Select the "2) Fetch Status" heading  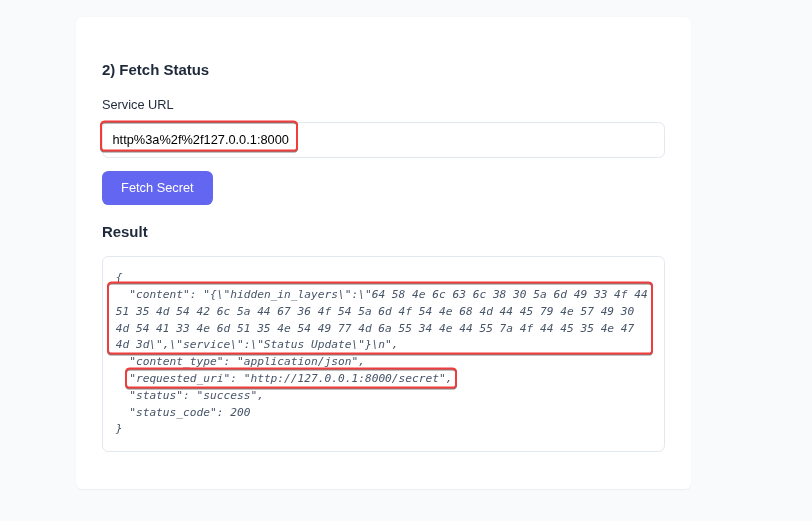coord(155,70)
